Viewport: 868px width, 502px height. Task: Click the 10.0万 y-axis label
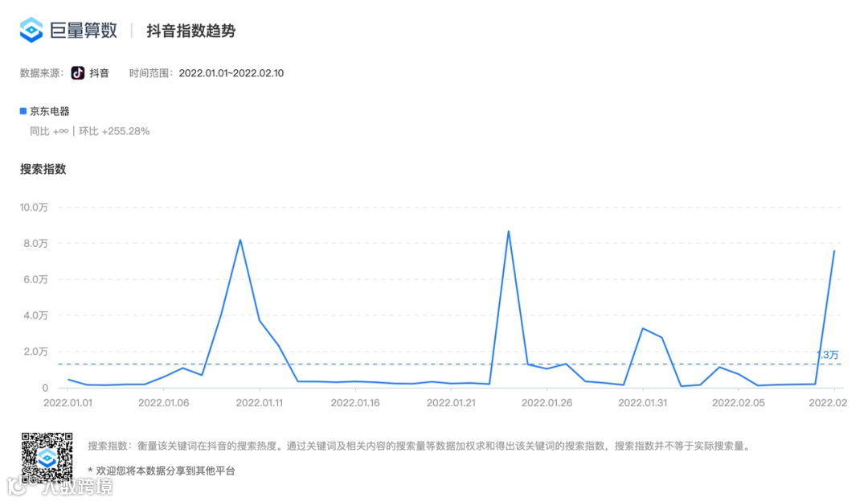coord(34,208)
